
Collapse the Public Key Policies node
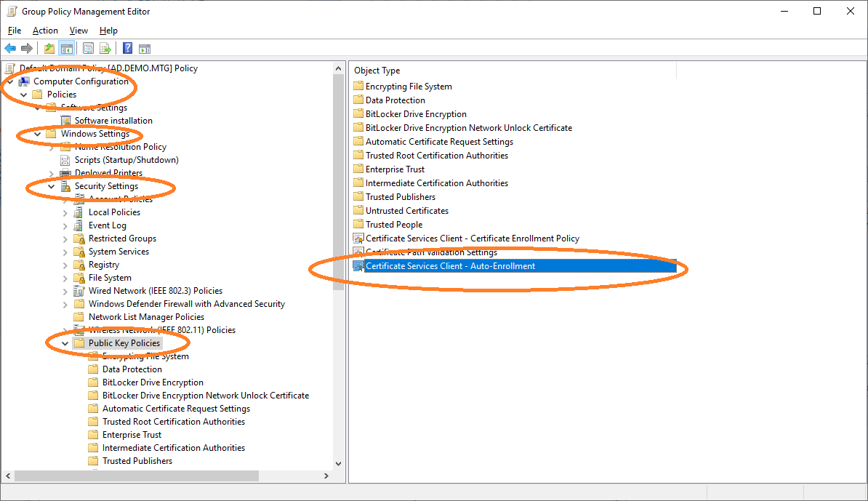65,342
